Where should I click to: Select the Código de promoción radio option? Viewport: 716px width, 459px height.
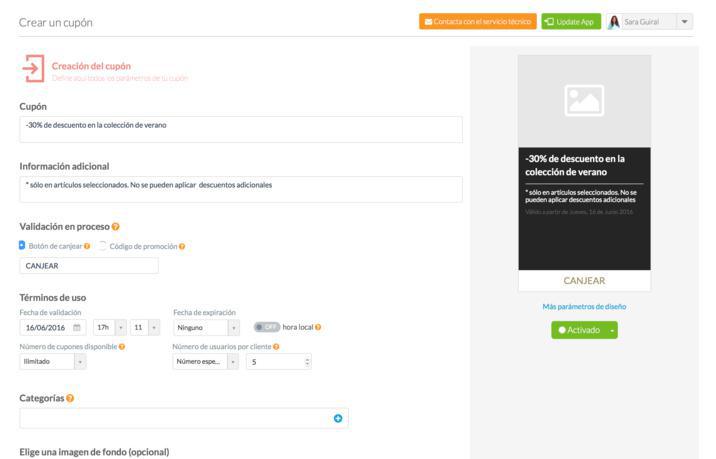102,246
